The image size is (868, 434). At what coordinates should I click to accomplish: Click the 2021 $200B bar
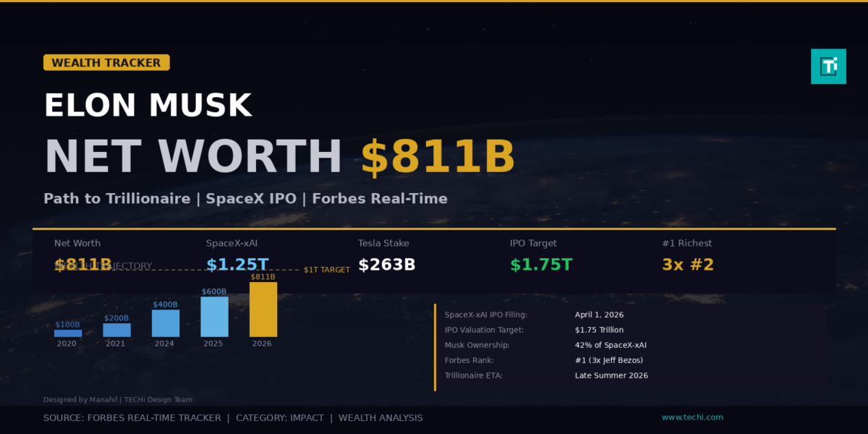coord(116,331)
